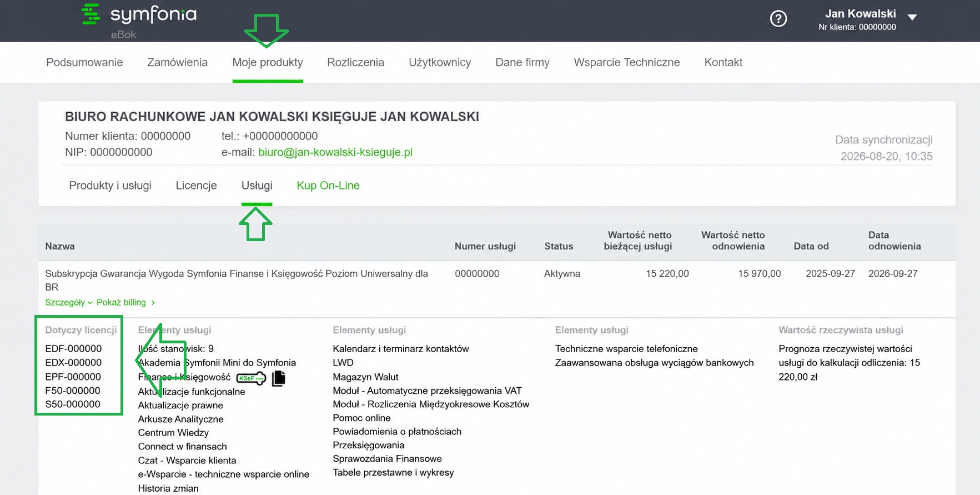Open Rozliczenia menu item
980x495 pixels.
[355, 62]
